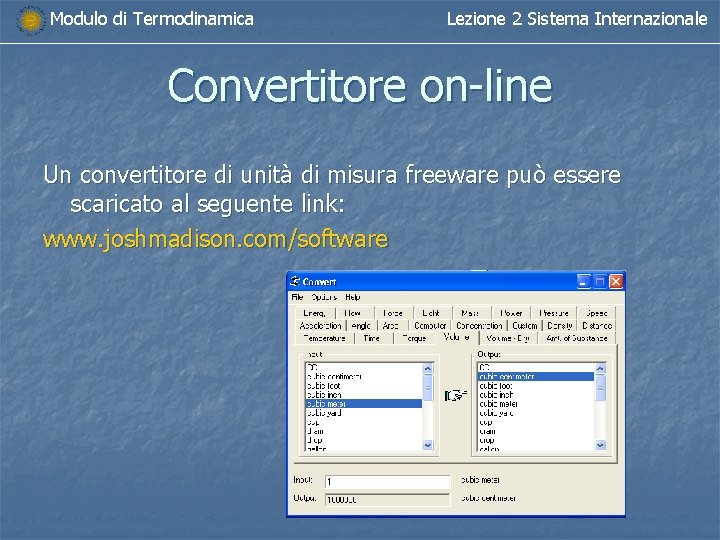Switch to the Mass tab

coord(470,313)
